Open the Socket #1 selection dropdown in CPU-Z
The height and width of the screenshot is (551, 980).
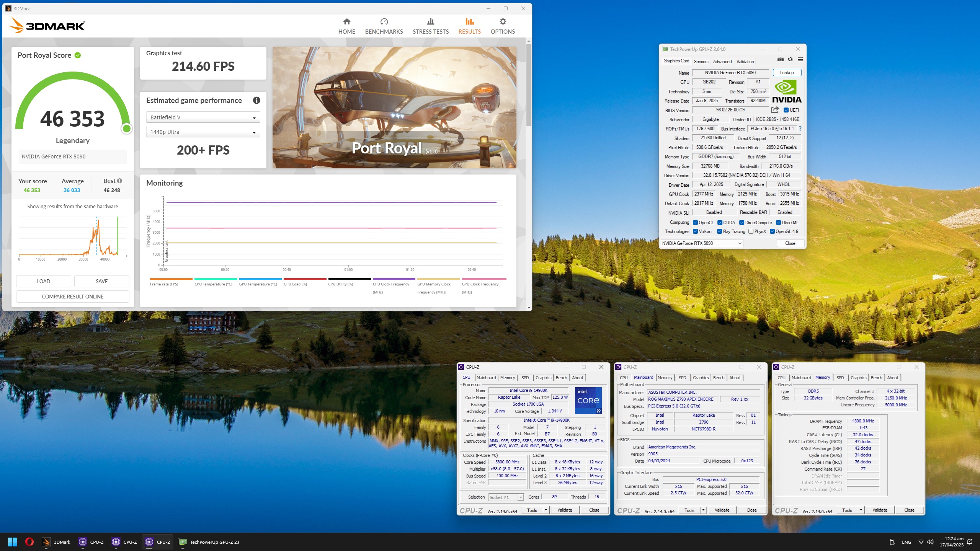506,497
